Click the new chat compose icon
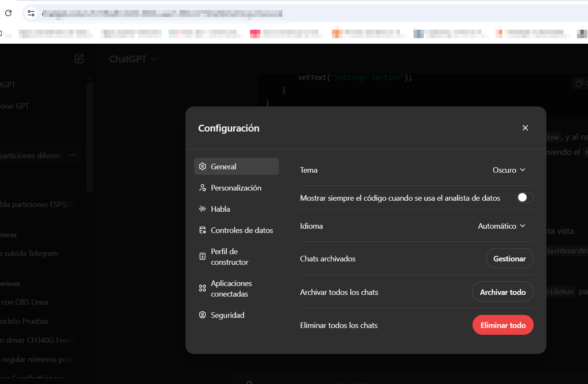588x384 pixels. coord(79,59)
